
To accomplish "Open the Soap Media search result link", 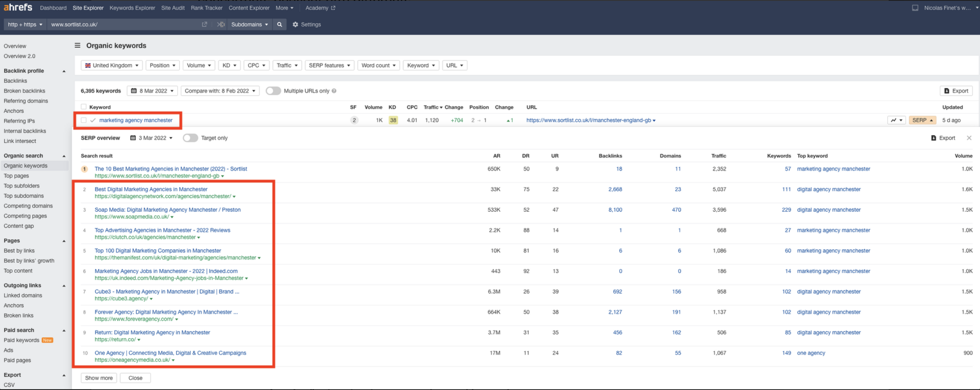I will click(167, 210).
